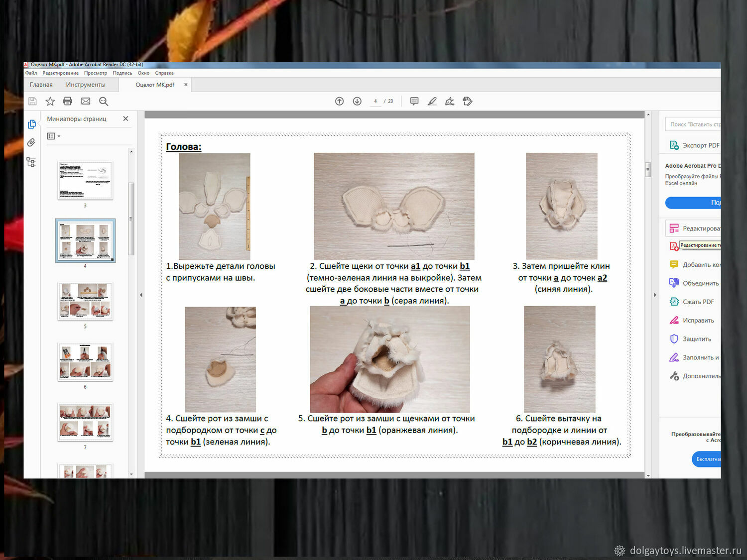Collapse the right tools pane arrow

click(x=655, y=295)
